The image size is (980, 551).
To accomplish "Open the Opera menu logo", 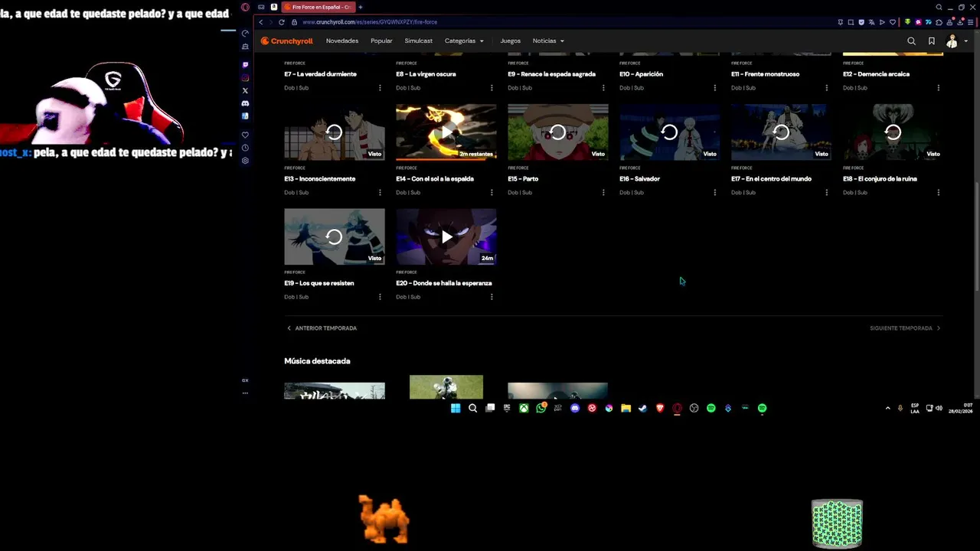I will 245,7.
